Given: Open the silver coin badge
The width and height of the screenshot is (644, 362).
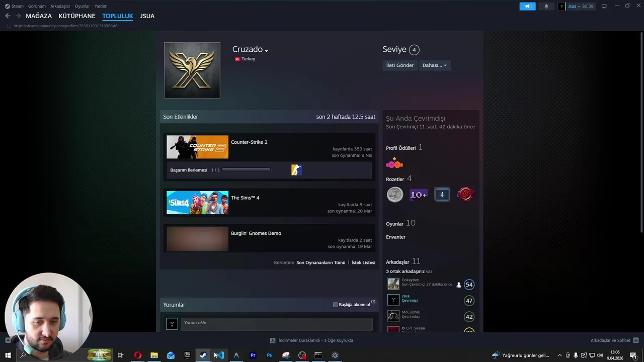Looking at the screenshot, I should [x=395, y=194].
